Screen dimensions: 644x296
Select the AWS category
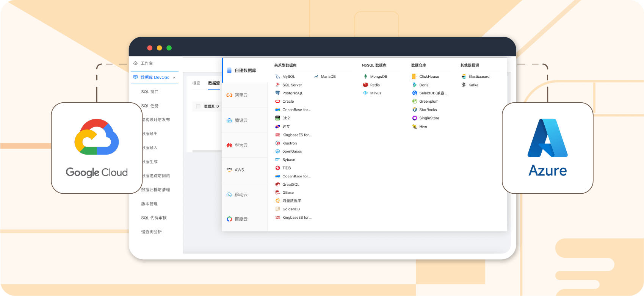[245, 170]
